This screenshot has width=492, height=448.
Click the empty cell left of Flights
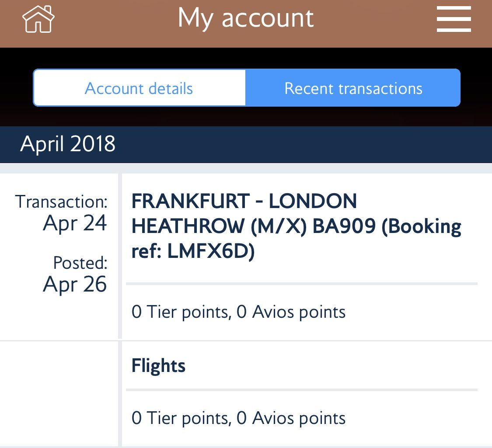(x=59, y=394)
